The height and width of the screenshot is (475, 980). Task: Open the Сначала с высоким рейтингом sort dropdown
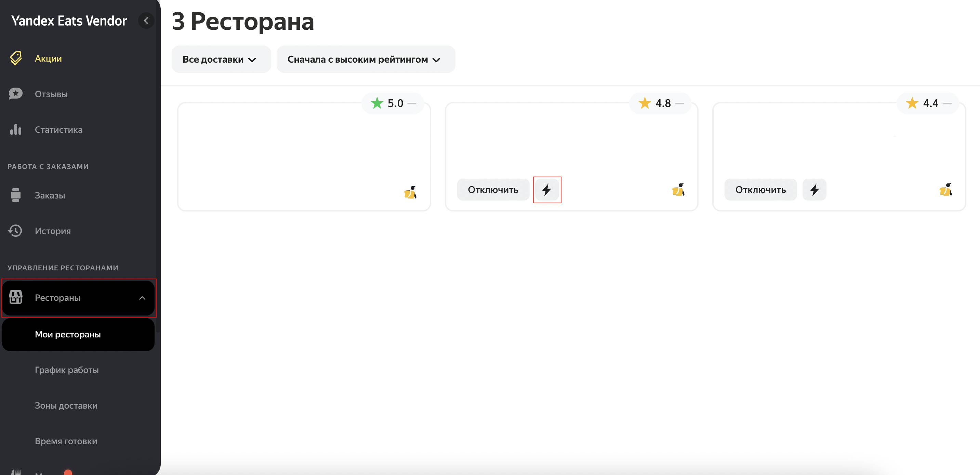pos(365,60)
